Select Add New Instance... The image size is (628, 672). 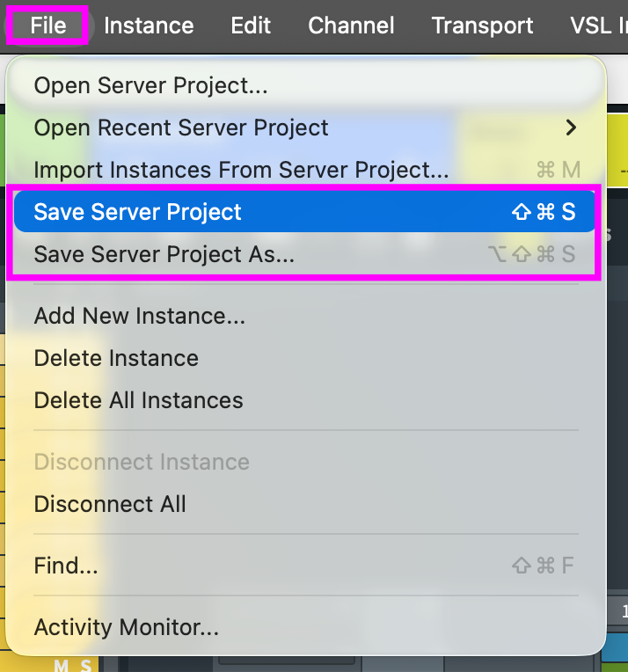click(139, 316)
